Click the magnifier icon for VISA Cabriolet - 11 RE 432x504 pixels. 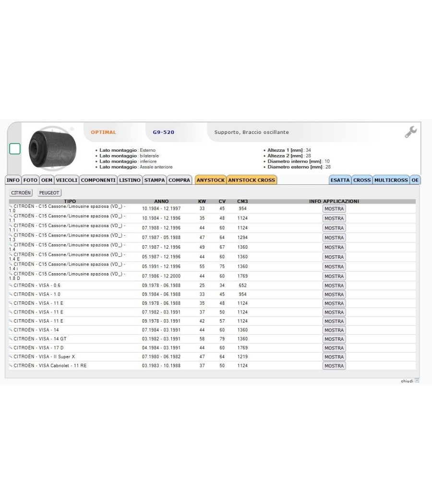(x=11, y=365)
